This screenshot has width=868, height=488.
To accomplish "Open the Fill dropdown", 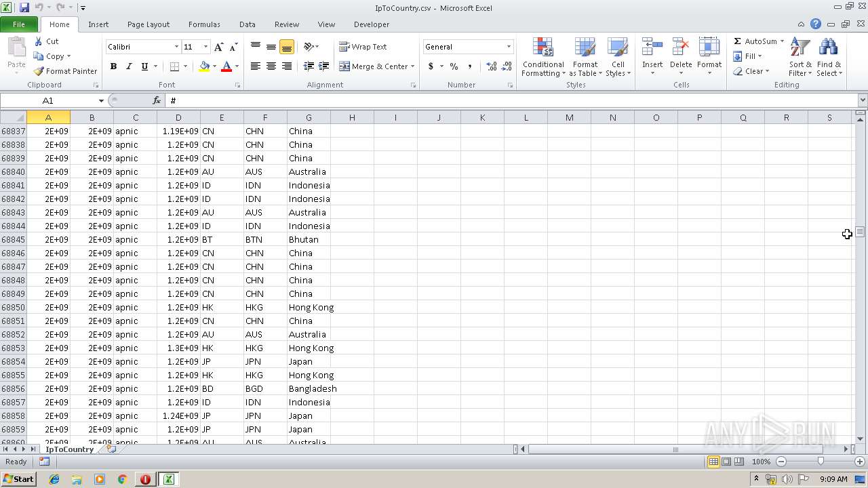I will [x=748, y=56].
